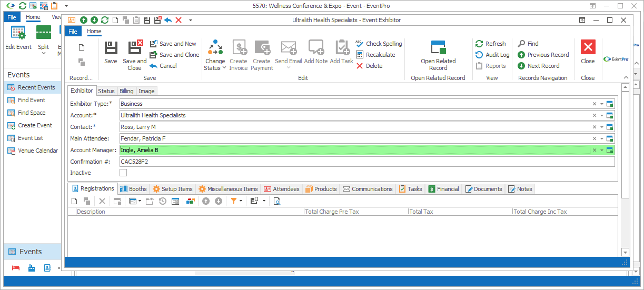The image size is (644, 290).
Task: Click Edit Event in the main window ribbon
Action: (x=18, y=38)
